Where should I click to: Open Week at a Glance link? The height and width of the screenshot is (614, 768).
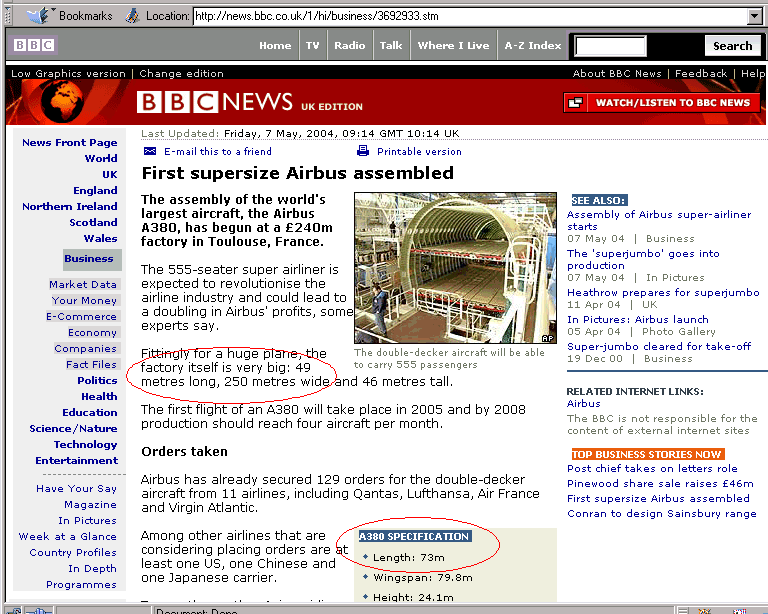click(x=68, y=537)
